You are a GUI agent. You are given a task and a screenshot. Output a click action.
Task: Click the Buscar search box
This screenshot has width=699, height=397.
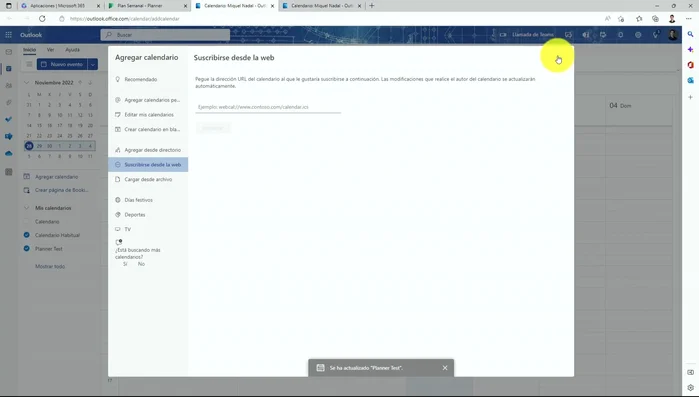(x=165, y=35)
